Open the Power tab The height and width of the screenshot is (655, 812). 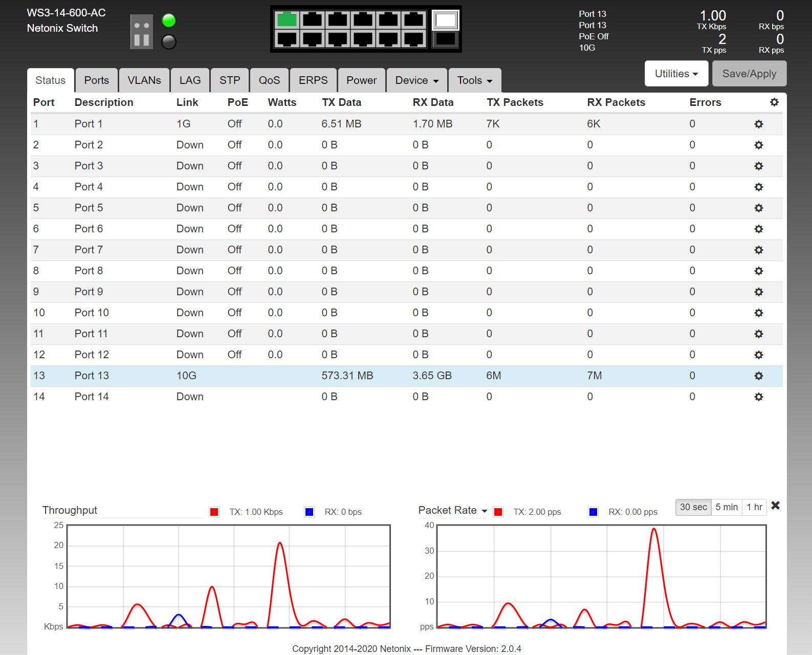coord(361,81)
